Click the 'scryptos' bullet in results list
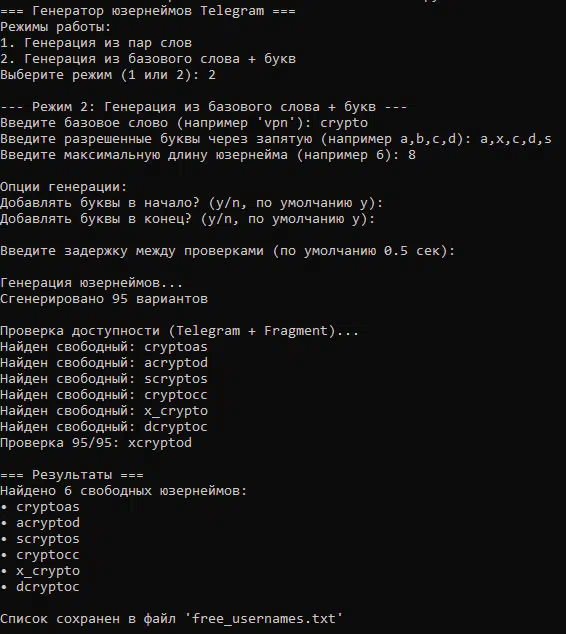This screenshot has height=634, width=566. tap(40, 539)
